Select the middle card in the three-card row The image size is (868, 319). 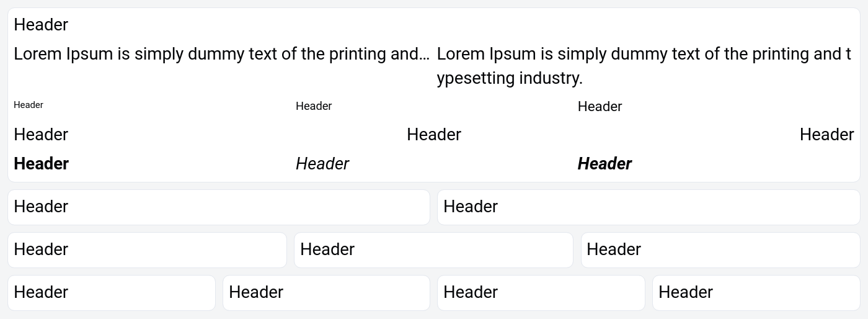[x=433, y=250]
